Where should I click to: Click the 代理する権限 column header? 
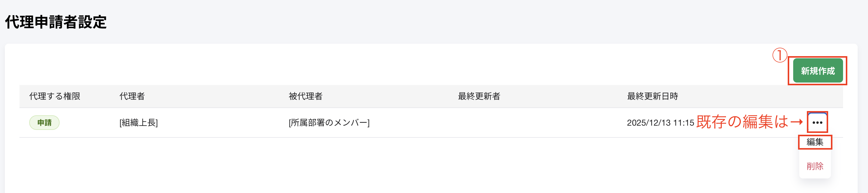point(56,96)
